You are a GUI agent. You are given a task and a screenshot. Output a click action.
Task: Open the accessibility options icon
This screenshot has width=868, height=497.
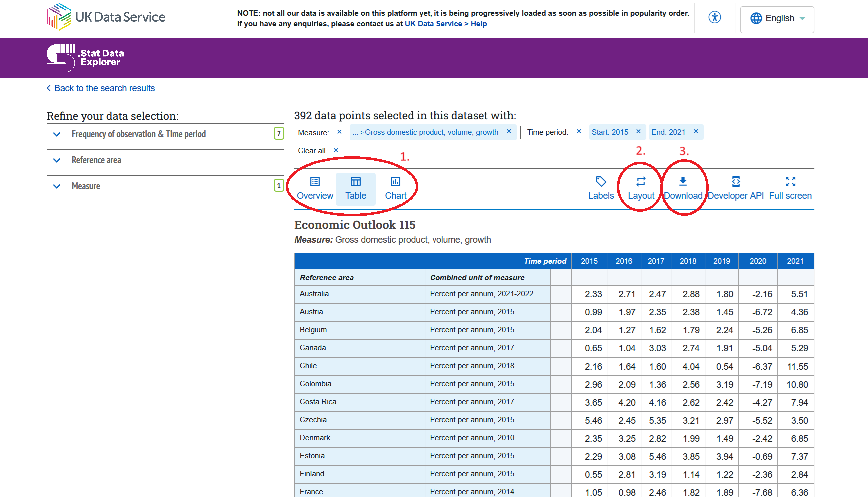pyautogui.click(x=715, y=18)
